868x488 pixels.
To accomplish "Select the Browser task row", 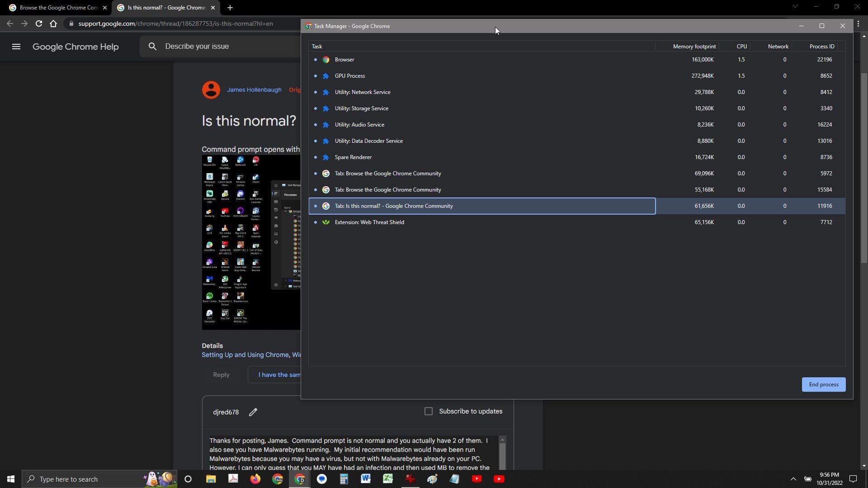I will (577, 60).
